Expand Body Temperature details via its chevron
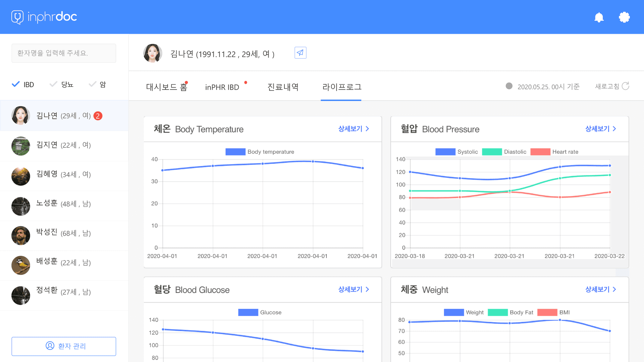Image resolution: width=644 pixels, height=362 pixels. [x=367, y=129]
